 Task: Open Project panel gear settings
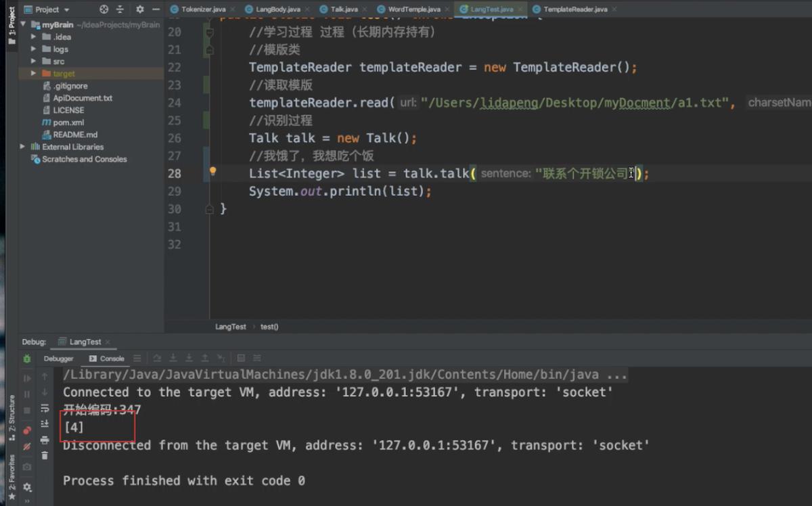click(x=139, y=9)
